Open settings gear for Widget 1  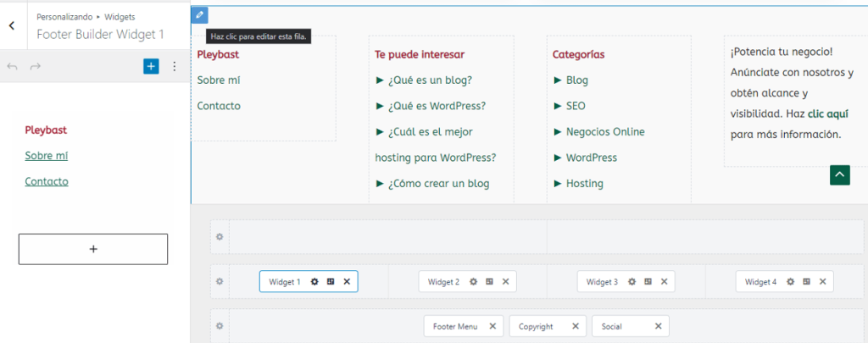(x=314, y=281)
